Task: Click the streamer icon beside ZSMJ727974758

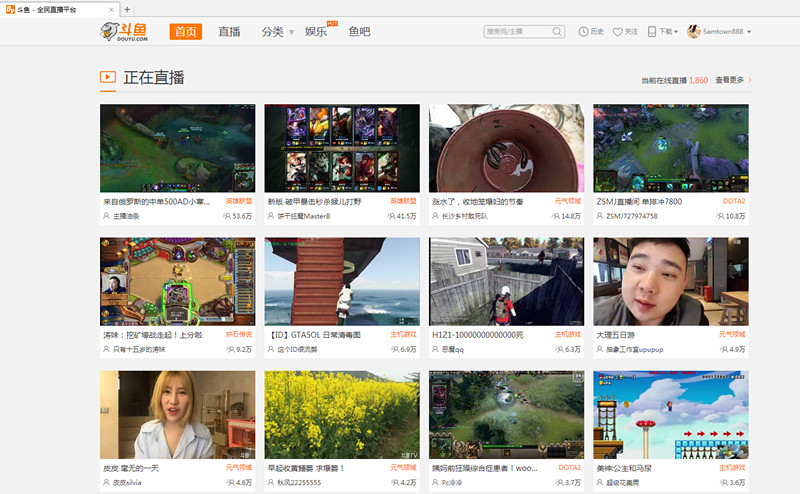Action: tap(599, 216)
